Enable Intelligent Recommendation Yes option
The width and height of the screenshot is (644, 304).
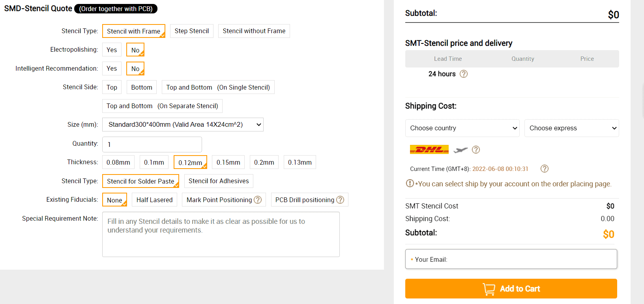pyautogui.click(x=112, y=68)
